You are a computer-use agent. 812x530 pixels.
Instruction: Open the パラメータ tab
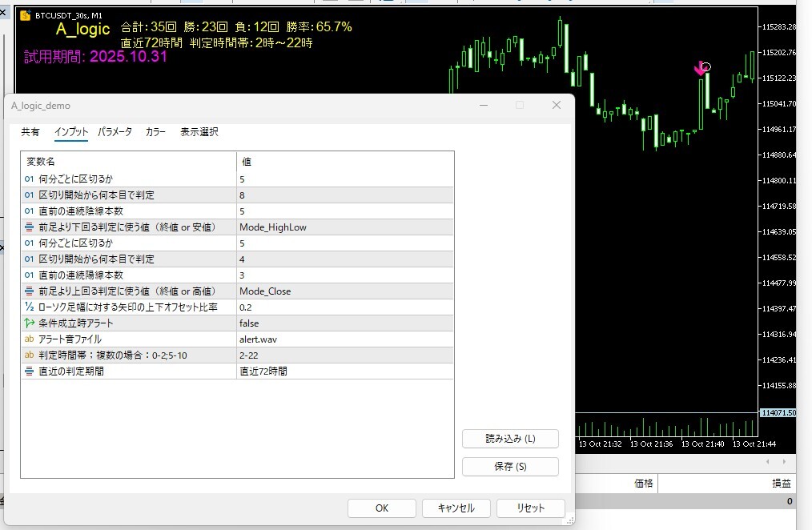tap(115, 132)
